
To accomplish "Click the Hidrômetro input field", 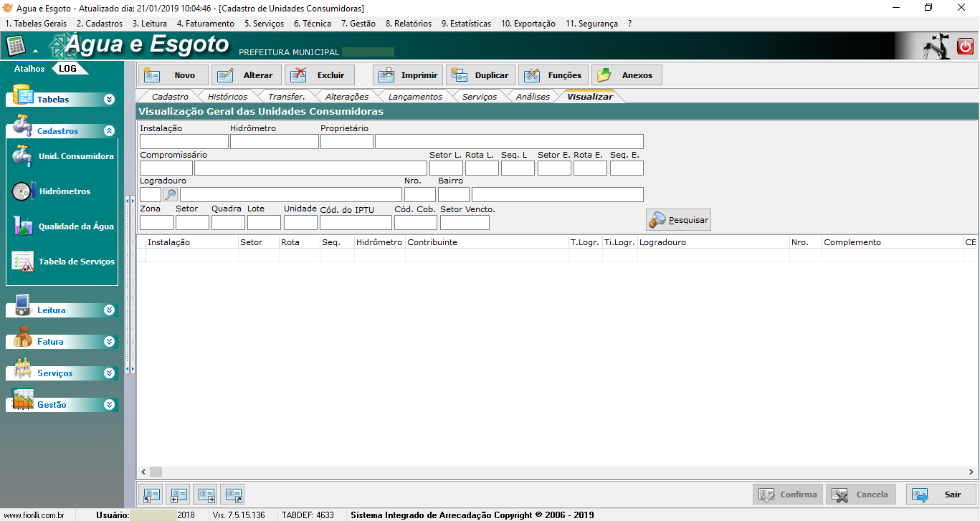I will (274, 141).
